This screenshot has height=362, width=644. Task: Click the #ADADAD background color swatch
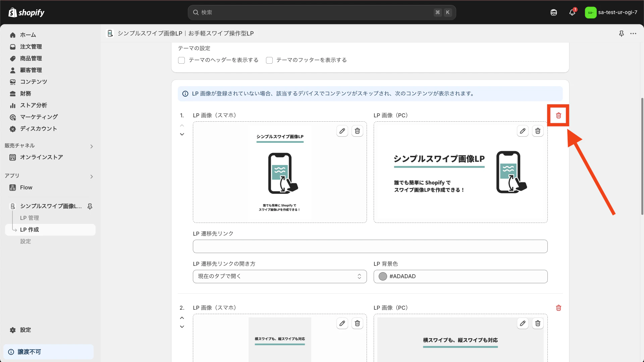pos(383,277)
